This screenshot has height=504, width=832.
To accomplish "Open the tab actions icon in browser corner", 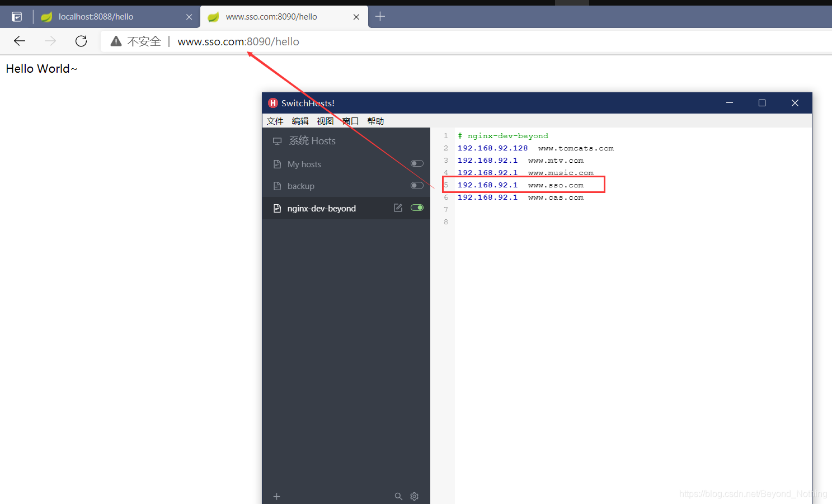I will pos(17,17).
